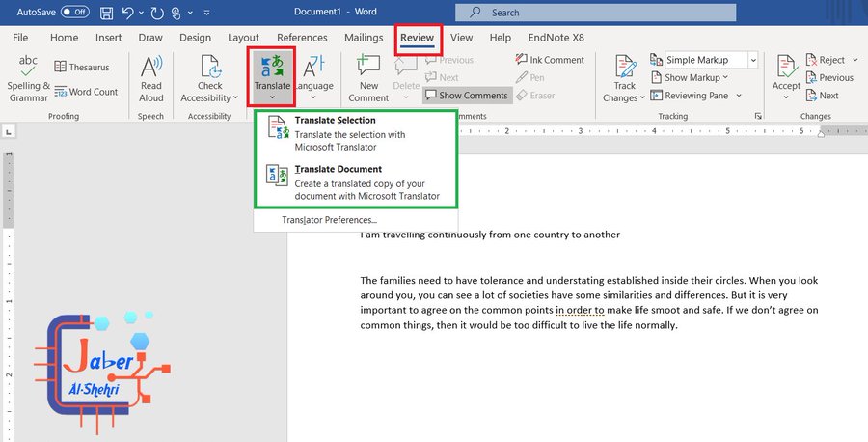Open the References tab
Viewport: 868px width, 442px height.
302,37
